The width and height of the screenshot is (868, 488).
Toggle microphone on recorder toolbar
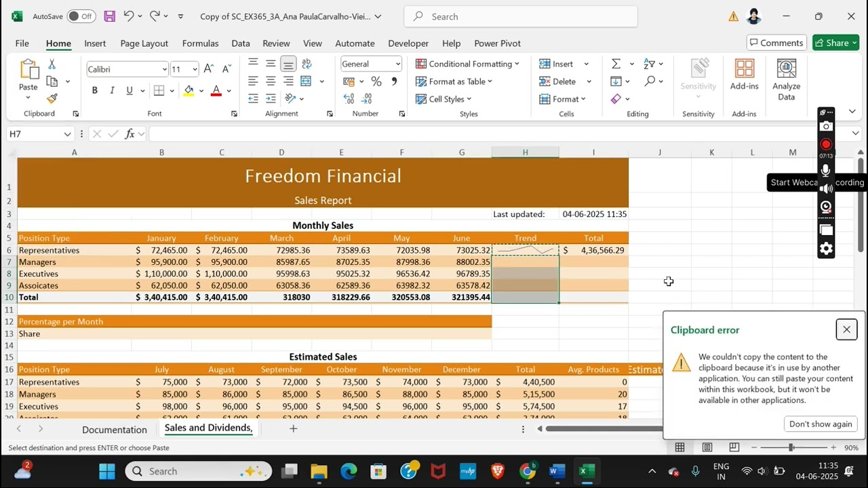826,170
